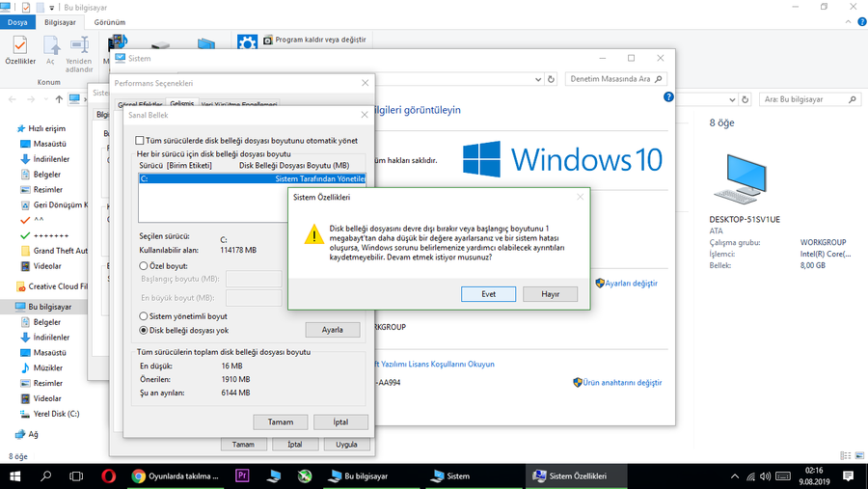Screen dimensions: 868x489
Task: Open Adobe Premiere Pro from taskbar
Action: pos(242,475)
